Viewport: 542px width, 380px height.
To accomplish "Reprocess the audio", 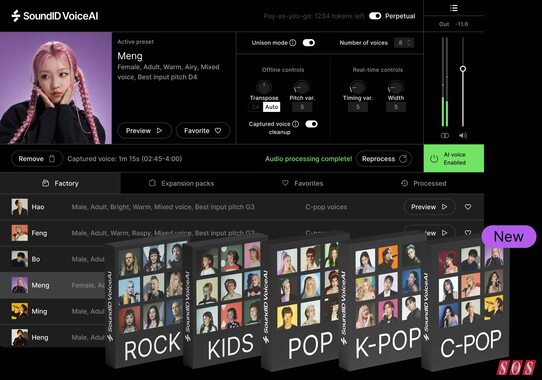I will [x=384, y=159].
